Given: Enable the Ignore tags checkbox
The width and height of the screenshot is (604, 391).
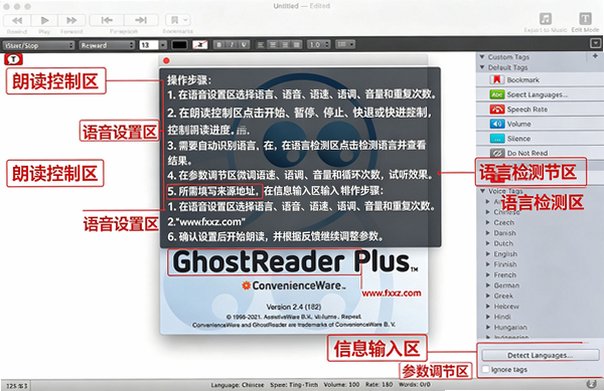Looking at the screenshot, I should tap(486, 369).
